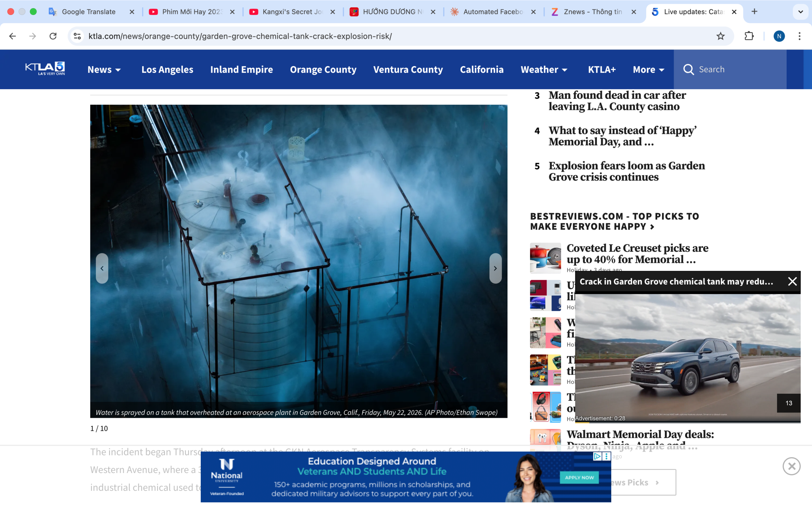Click the 13 countdown box on video
The image size is (812, 508).
[x=789, y=403]
